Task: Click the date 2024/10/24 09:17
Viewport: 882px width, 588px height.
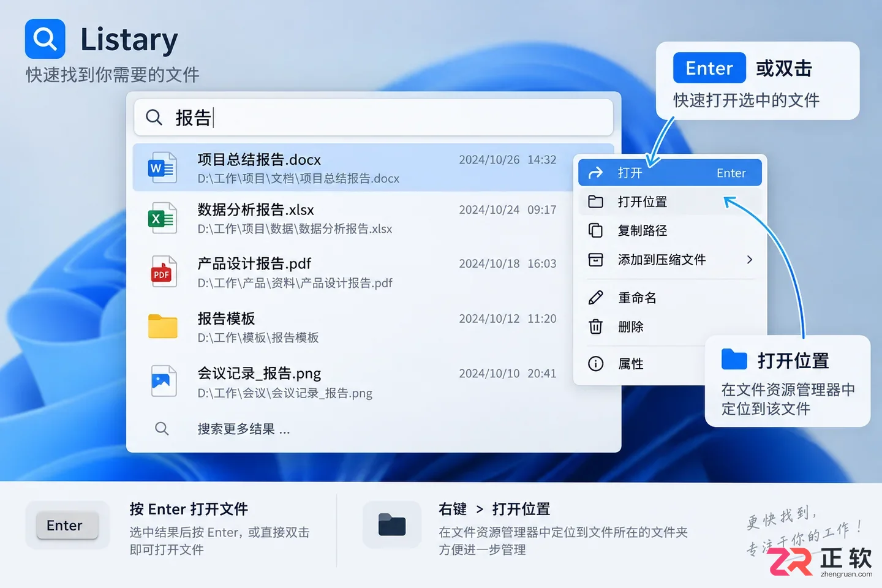Action: click(x=508, y=210)
